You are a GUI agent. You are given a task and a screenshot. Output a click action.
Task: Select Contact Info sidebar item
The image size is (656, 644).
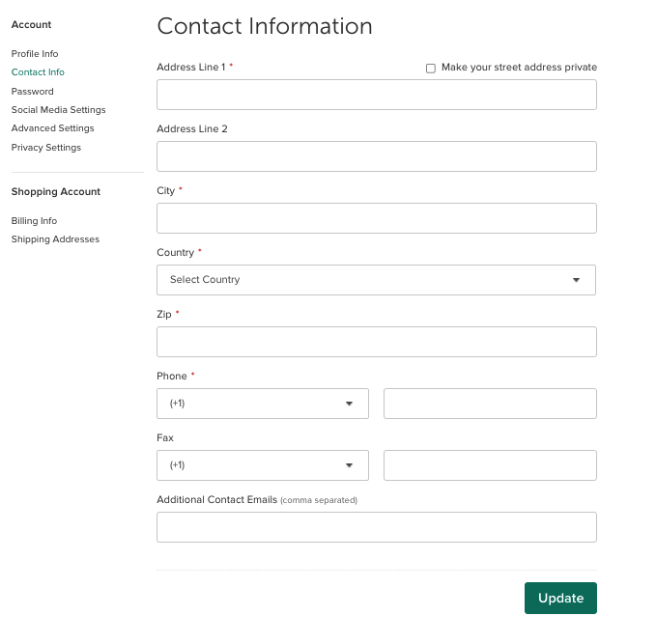click(x=38, y=72)
